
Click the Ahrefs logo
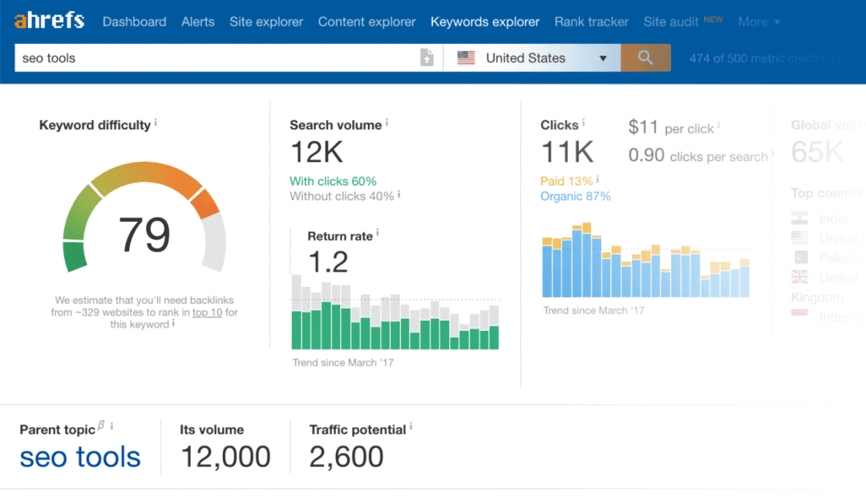[49, 21]
